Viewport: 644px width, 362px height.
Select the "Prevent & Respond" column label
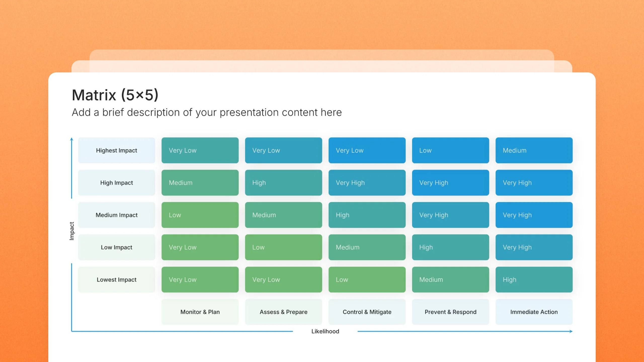(x=451, y=312)
